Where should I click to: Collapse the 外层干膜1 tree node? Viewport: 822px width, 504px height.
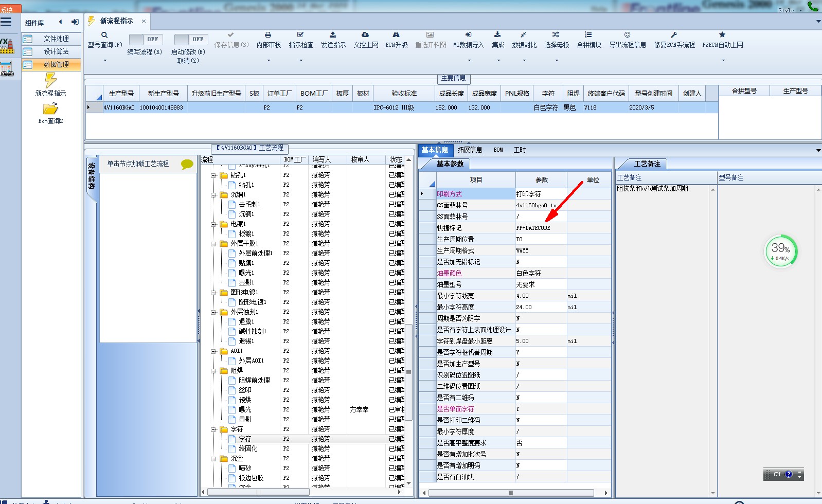click(213, 244)
